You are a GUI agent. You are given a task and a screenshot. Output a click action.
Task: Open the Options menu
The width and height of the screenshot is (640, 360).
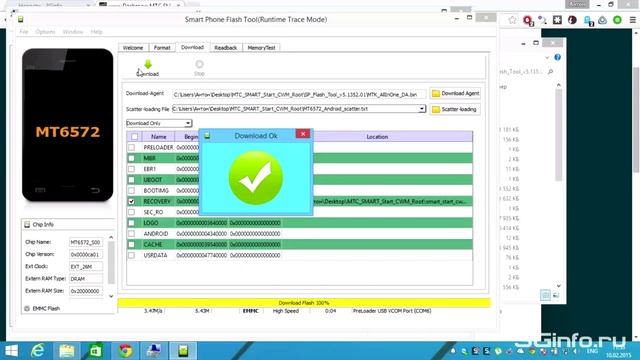[x=45, y=32]
